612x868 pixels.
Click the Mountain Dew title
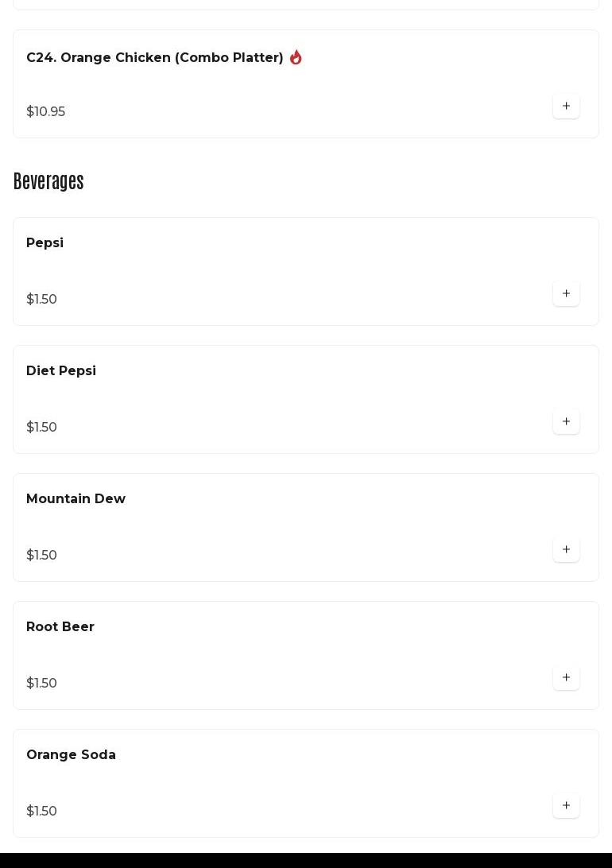(76, 499)
